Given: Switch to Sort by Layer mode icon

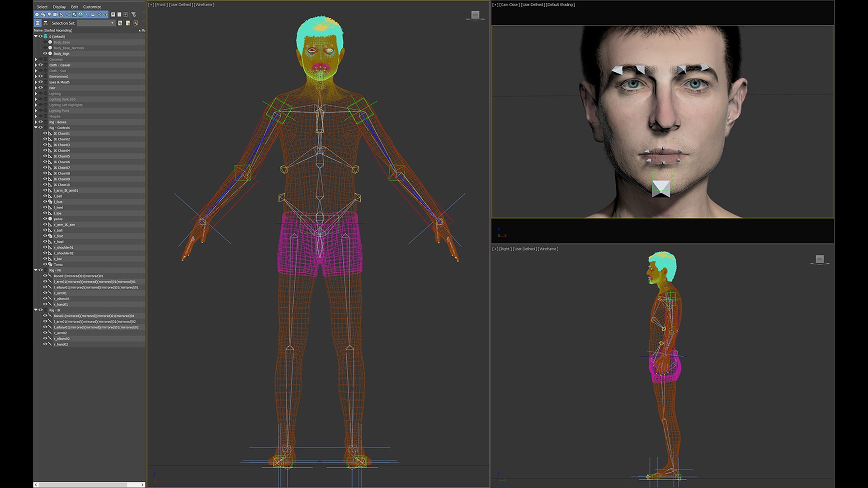Looking at the screenshot, I should [x=38, y=23].
